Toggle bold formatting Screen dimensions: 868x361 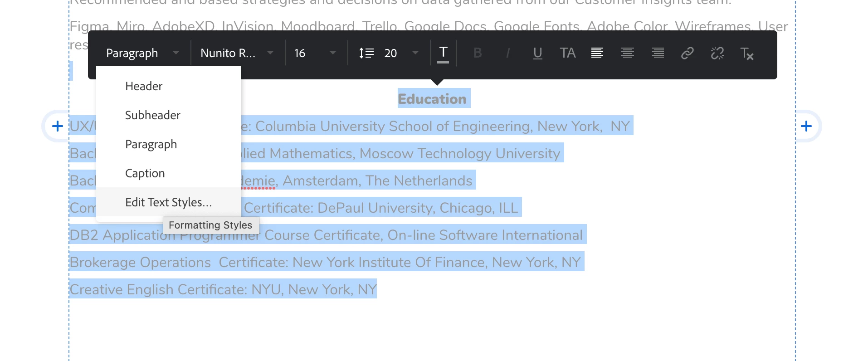[477, 54]
